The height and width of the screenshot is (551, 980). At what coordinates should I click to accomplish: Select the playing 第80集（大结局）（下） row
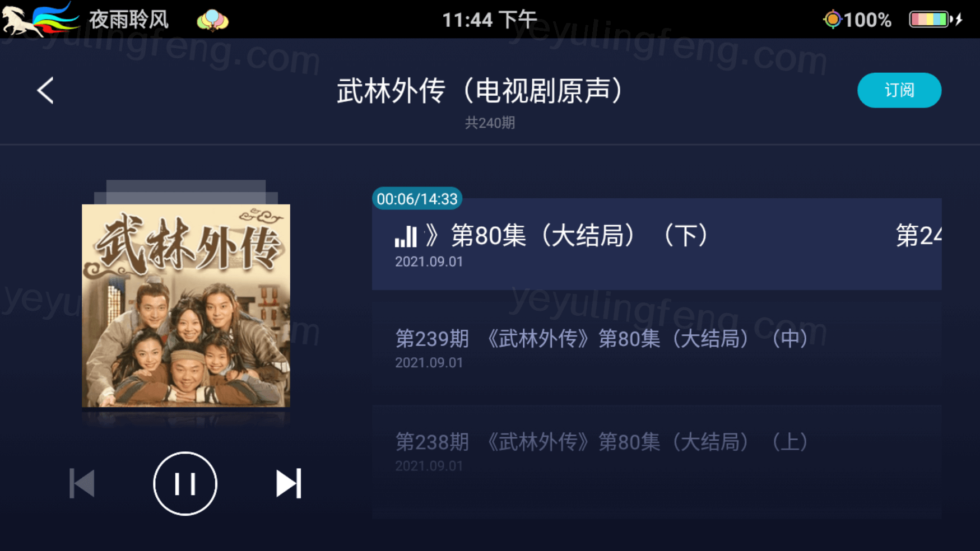click(x=657, y=244)
